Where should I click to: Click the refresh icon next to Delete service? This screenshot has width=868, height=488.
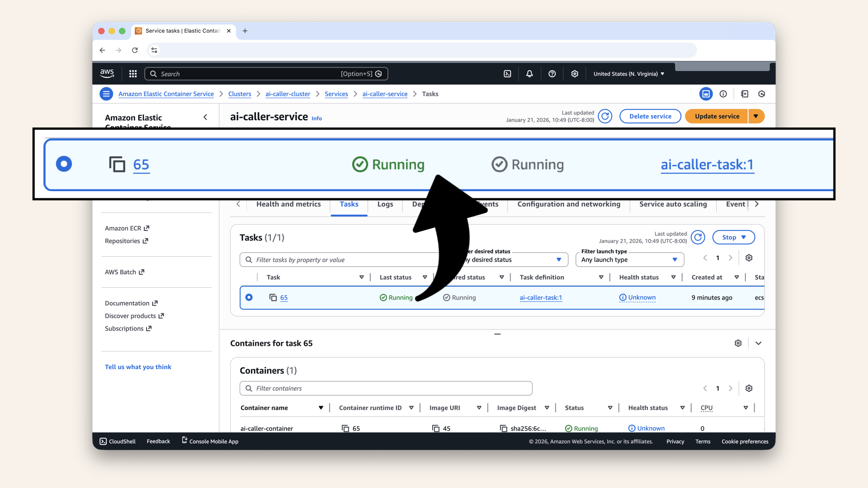(605, 116)
